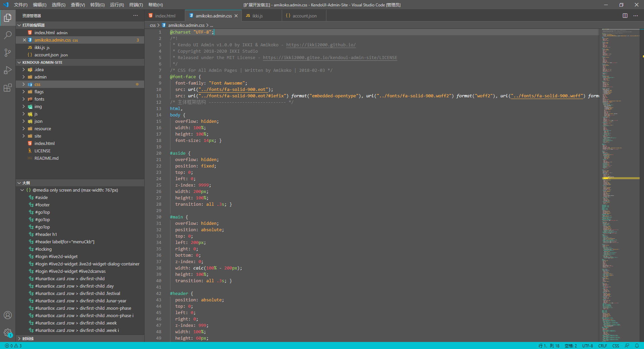Screen dimensions: 644x349
Task: Open the Terminal menu
Action: 136,5
